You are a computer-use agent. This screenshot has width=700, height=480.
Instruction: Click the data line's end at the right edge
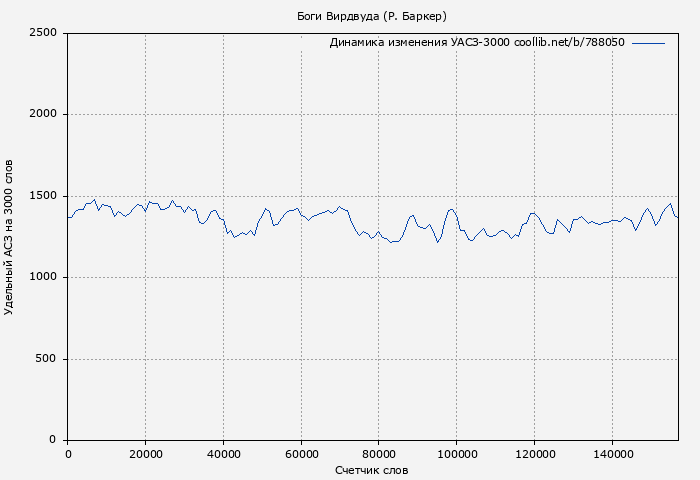[x=677, y=217]
